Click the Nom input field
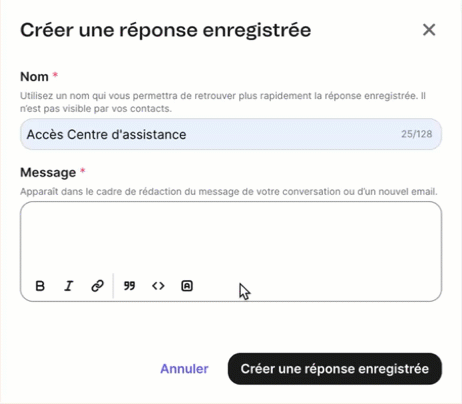 point(231,134)
